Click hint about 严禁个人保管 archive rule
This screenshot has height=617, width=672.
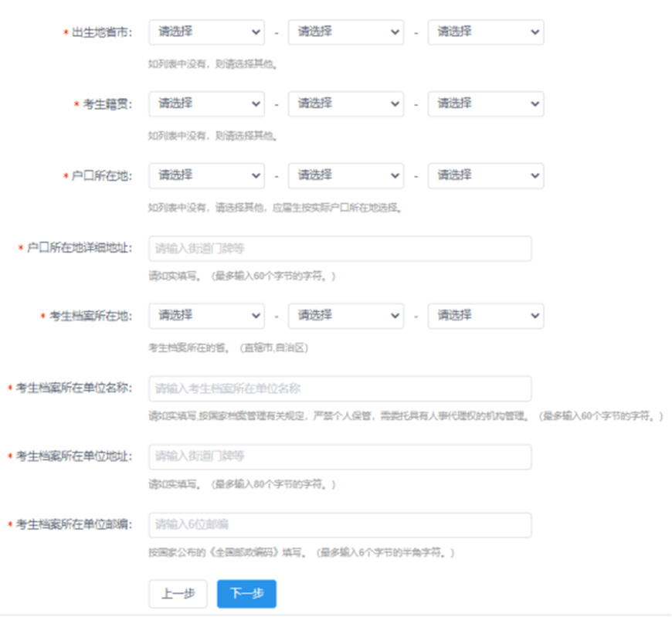(x=406, y=416)
